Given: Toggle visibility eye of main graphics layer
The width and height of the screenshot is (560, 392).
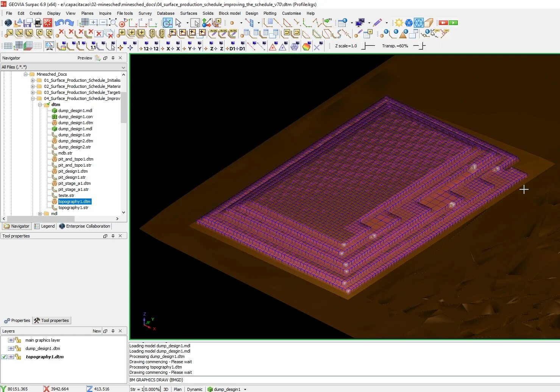Looking at the screenshot, I should click(11, 340).
